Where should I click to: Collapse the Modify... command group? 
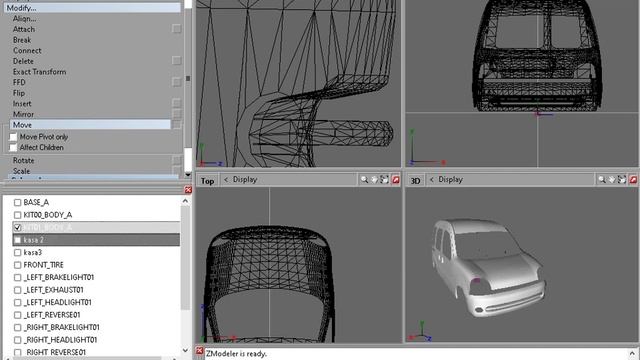92,8
